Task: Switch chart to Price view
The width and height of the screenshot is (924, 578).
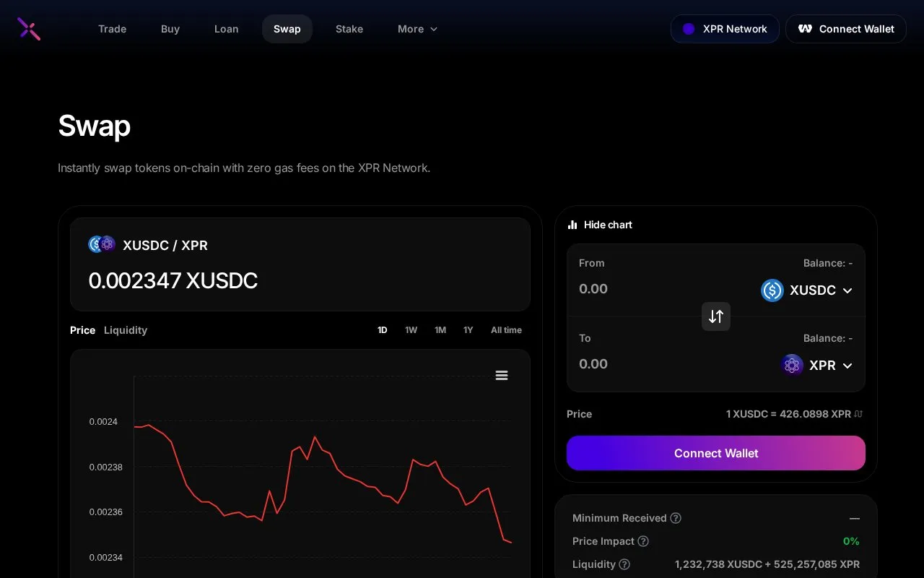Action: (x=82, y=330)
